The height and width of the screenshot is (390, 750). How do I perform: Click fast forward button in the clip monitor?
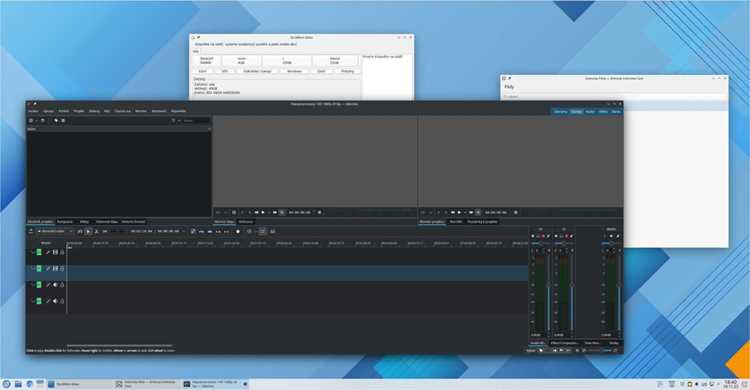coord(275,212)
